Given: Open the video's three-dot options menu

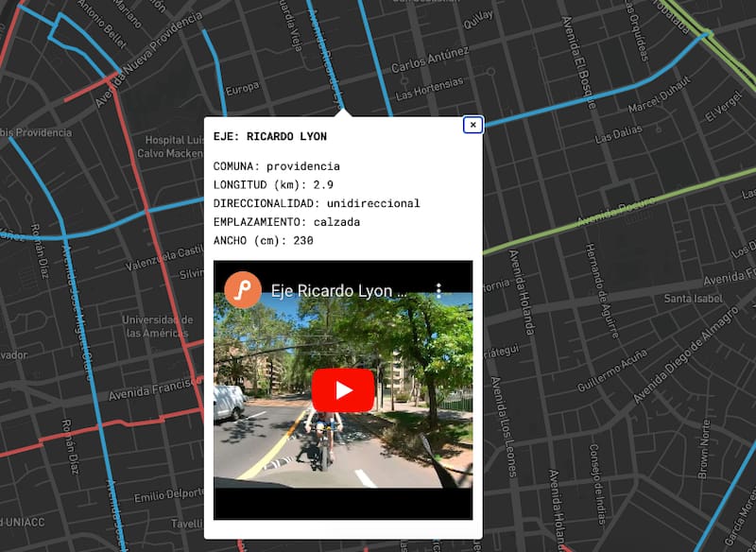Looking at the screenshot, I should coord(438,290).
